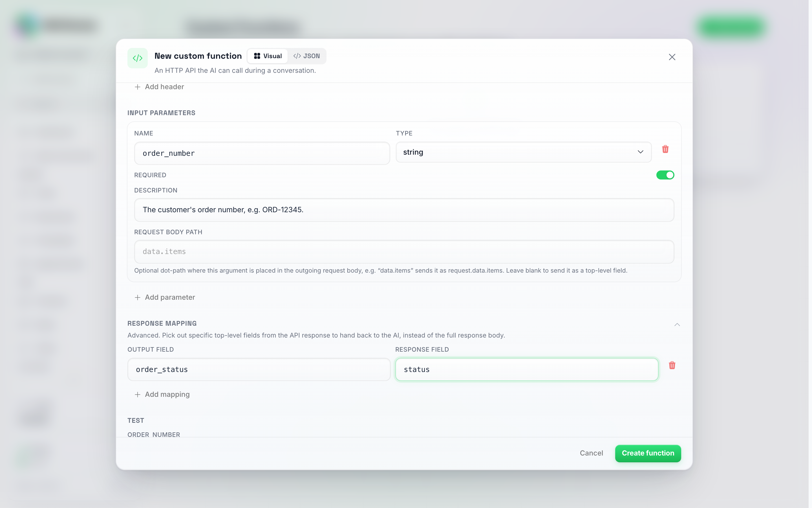Switch to the Visual editor tab
This screenshot has height=508, width=812.
click(268, 56)
